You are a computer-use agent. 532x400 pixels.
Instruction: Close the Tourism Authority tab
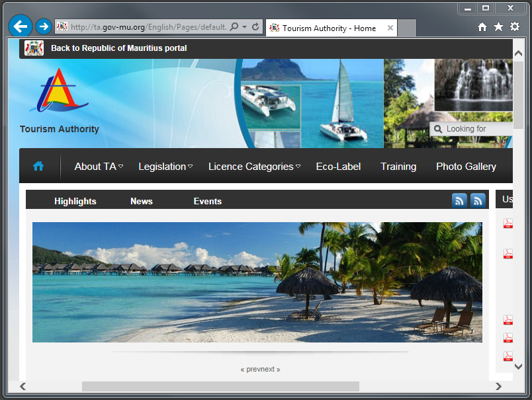(x=390, y=28)
